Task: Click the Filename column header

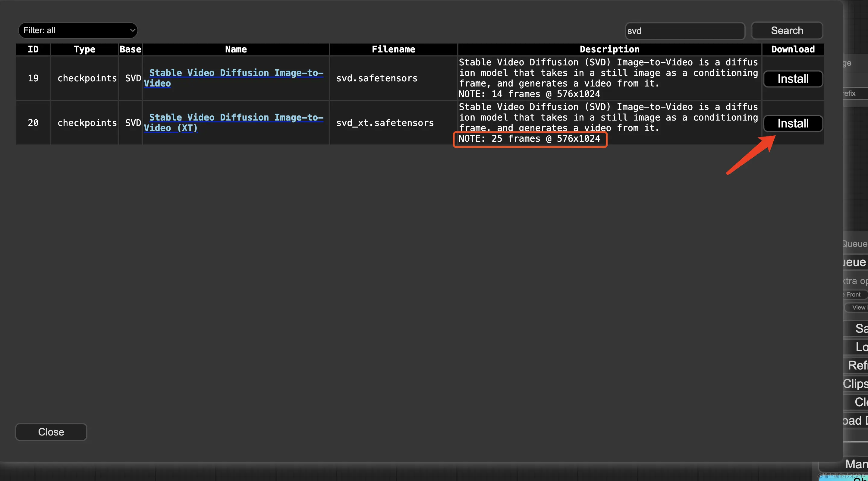Action: click(x=393, y=49)
